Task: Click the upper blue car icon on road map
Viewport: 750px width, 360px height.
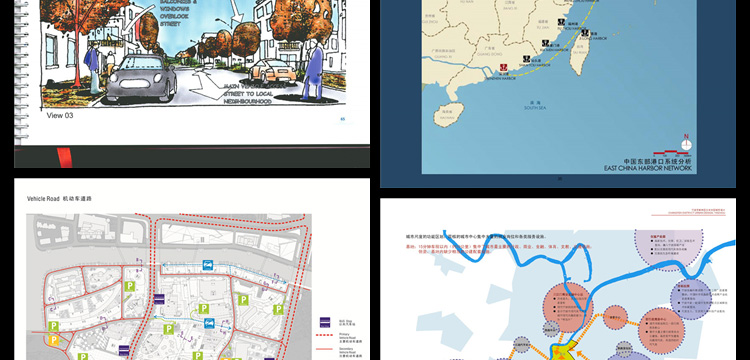Action: click(x=208, y=265)
